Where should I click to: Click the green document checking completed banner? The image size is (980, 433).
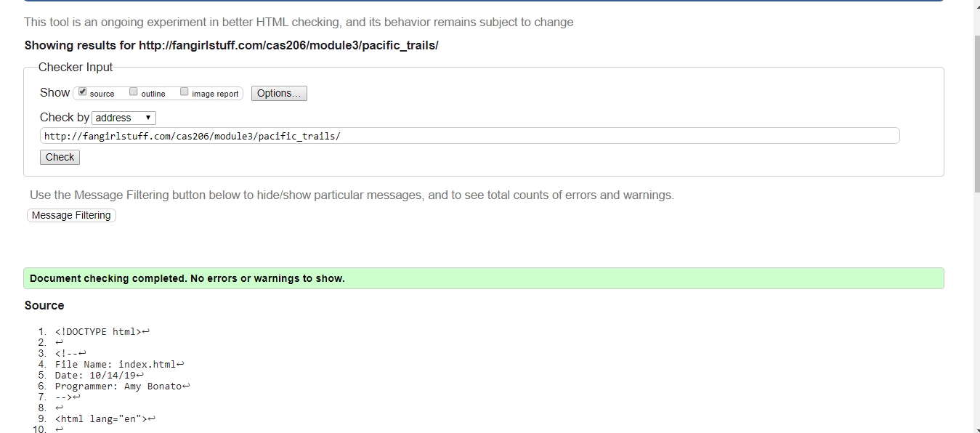click(x=483, y=278)
